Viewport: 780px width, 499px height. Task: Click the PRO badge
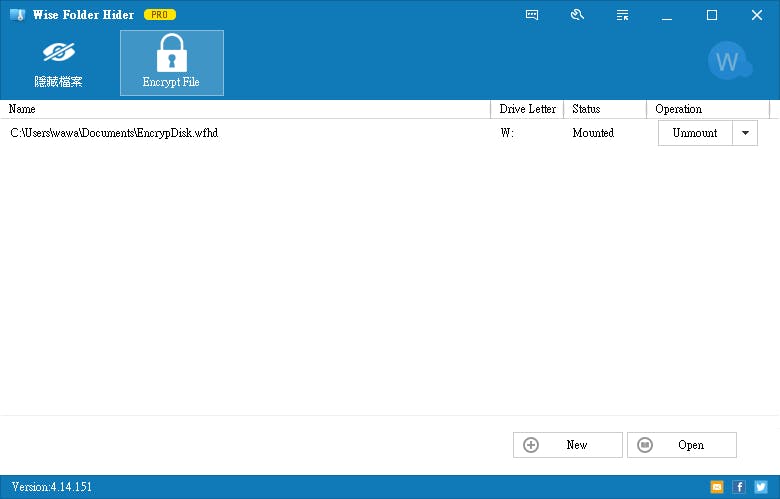[x=160, y=15]
